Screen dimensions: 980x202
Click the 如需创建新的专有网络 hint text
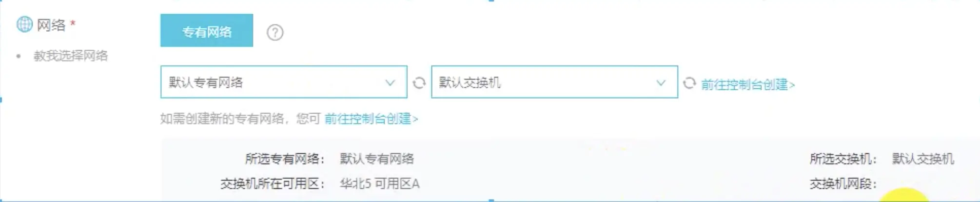240,119
